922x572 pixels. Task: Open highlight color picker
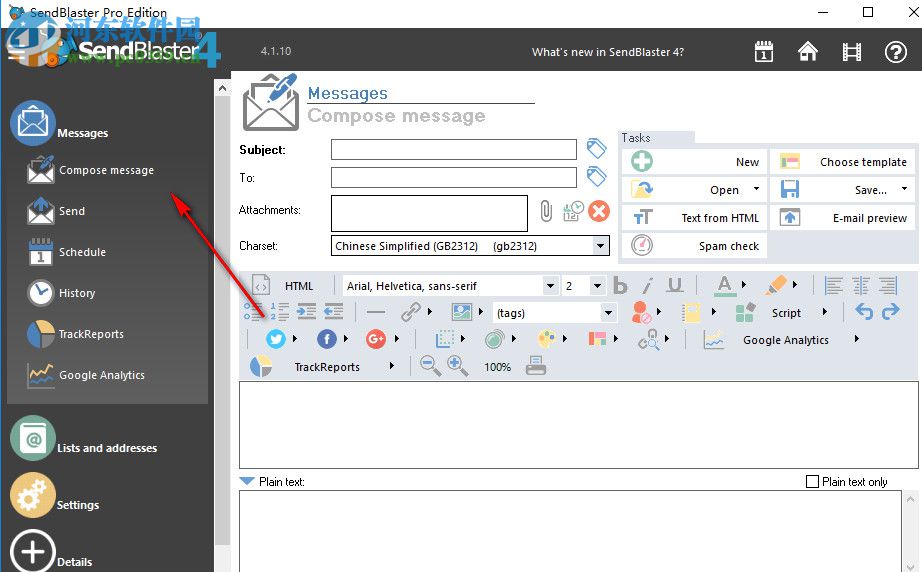coord(776,286)
